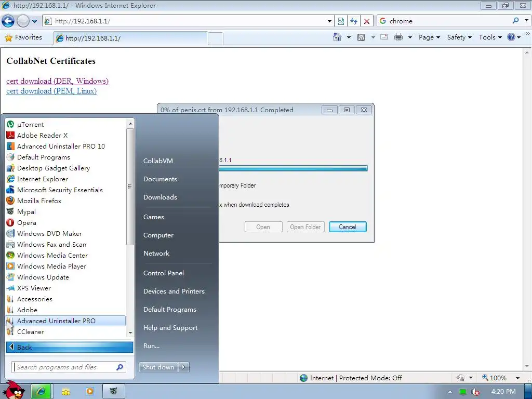Open Desktop Gadget Gallery
This screenshot has height=399, width=532.
65,168
